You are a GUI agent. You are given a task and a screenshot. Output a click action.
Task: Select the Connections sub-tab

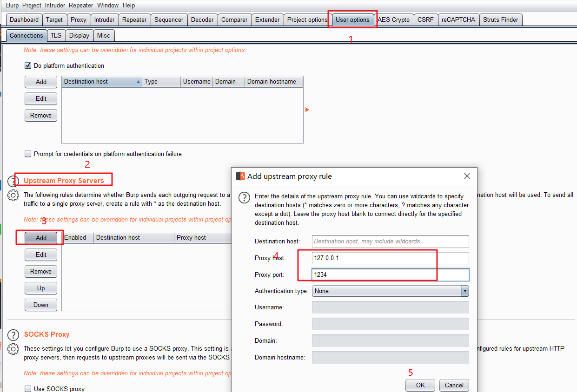tap(27, 35)
